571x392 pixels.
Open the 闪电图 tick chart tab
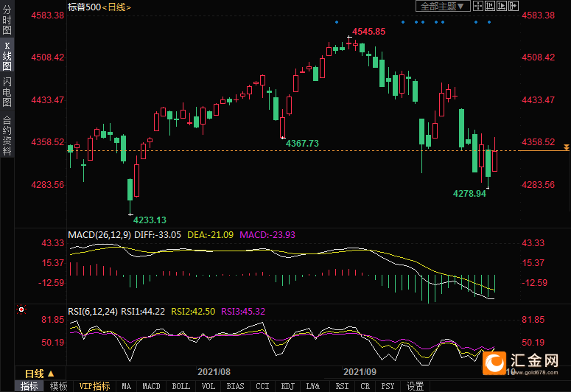7,92
